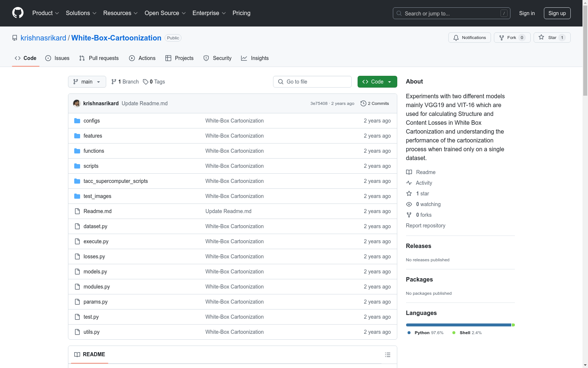Viewport: 588px width, 368px height.
Task: Click the configs folder icon
Action: [x=77, y=121]
